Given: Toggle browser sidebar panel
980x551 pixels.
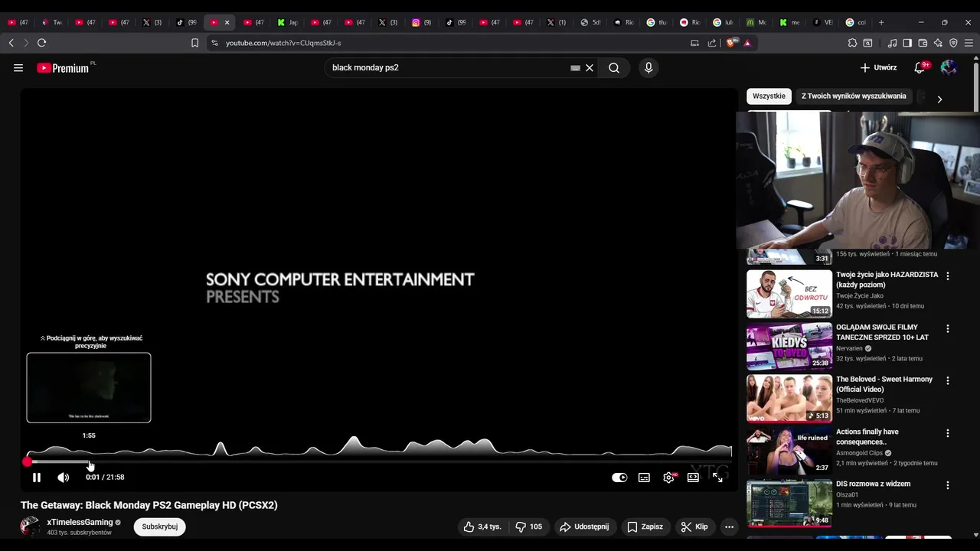Looking at the screenshot, I should click(x=907, y=43).
